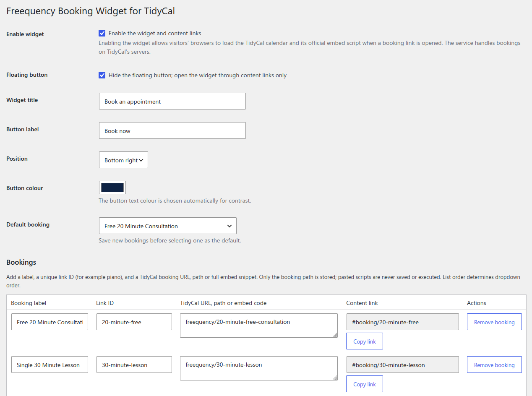
Task: Click the 'Save new bookings before selecting' hint
Action: [170, 241]
